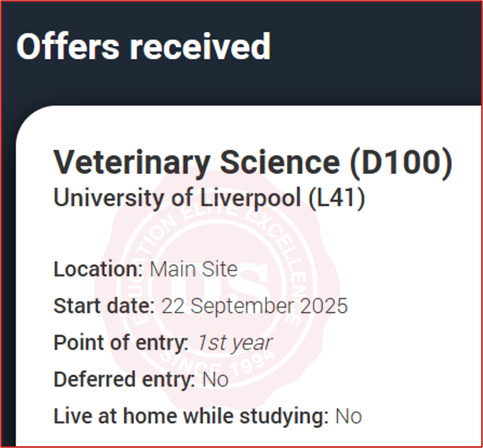Click the "Point of entry:" label
The image size is (483, 448).
pos(121,343)
